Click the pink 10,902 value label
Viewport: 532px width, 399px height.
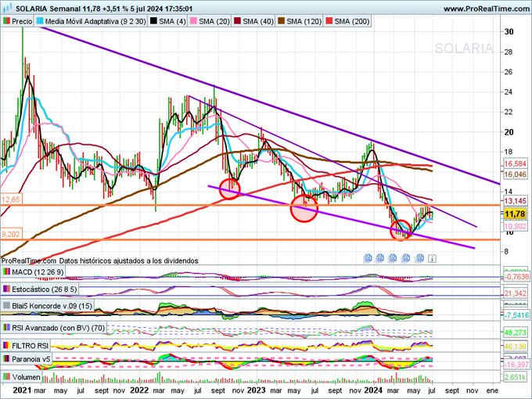tap(515, 226)
